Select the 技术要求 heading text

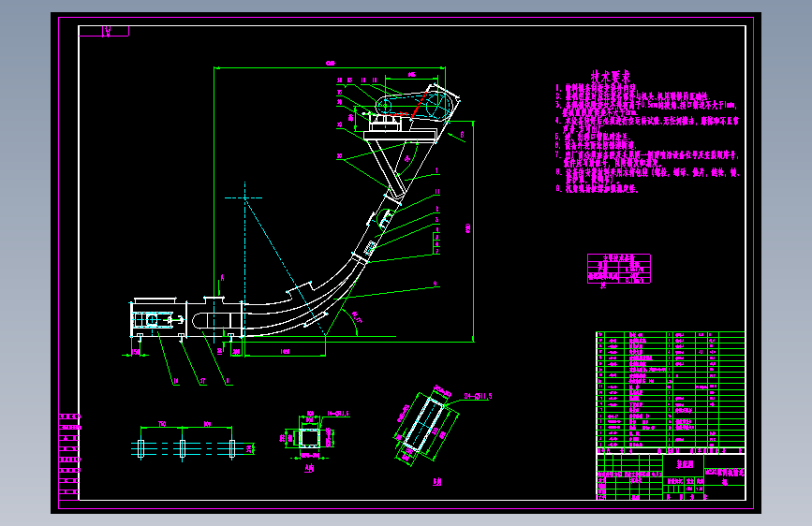pyautogui.click(x=611, y=77)
